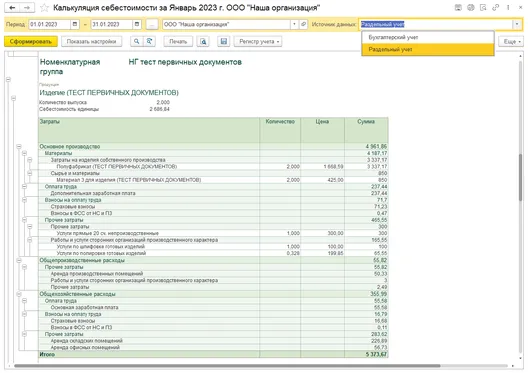The image size is (528, 373).
Task: Click the Сформировать button
Action: (x=31, y=41)
